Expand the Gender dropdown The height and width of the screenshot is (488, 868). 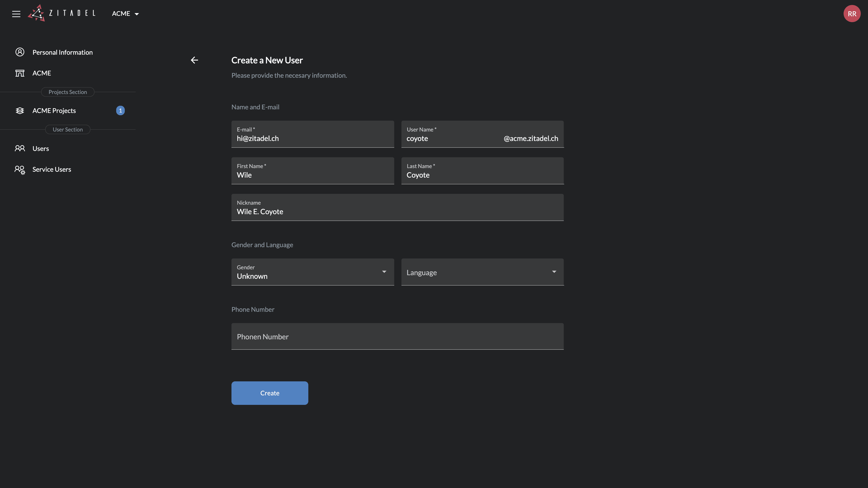click(x=312, y=272)
